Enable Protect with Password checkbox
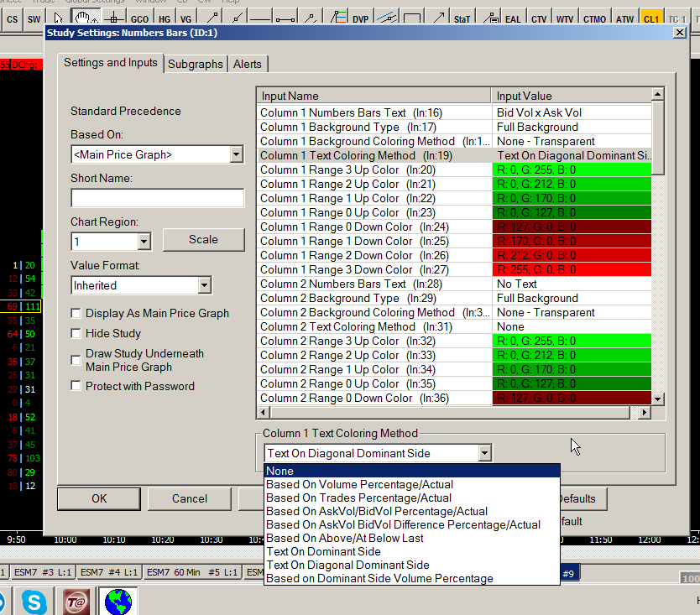Viewport: 700px width, 615px height. (x=76, y=386)
